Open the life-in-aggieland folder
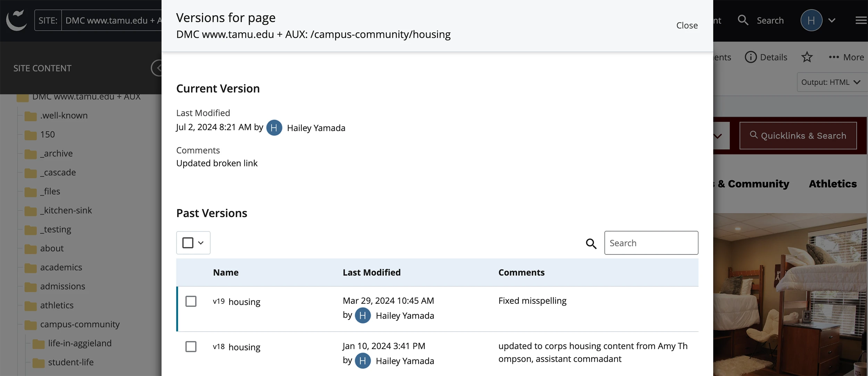Image resolution: width=868 pixels, height=376 pixels. tap(80, 343)
